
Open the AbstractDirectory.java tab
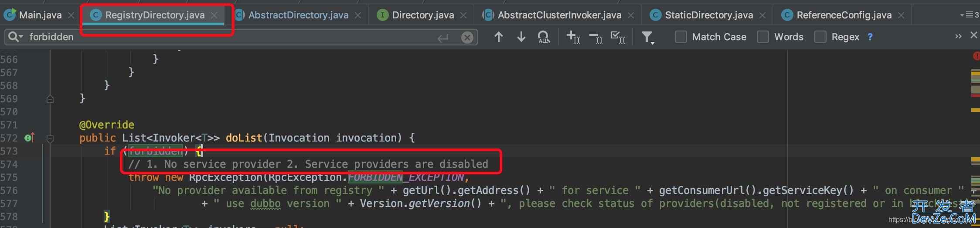click(x=298, y=15)
